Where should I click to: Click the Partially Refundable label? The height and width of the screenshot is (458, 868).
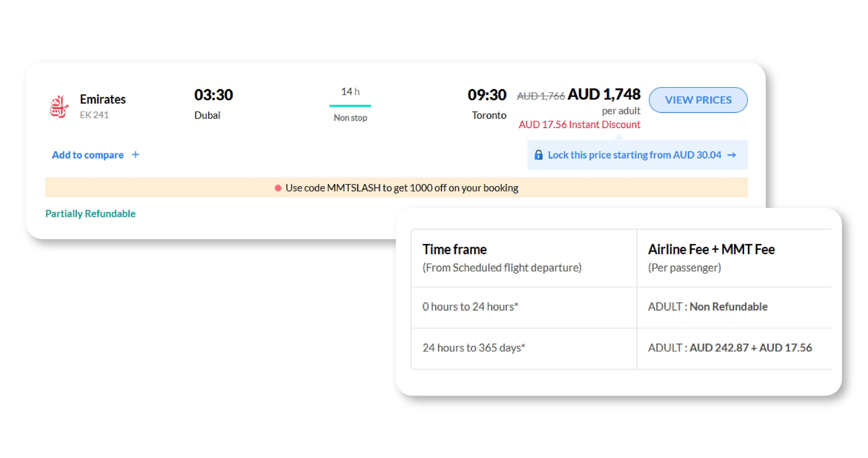[90, 214]
